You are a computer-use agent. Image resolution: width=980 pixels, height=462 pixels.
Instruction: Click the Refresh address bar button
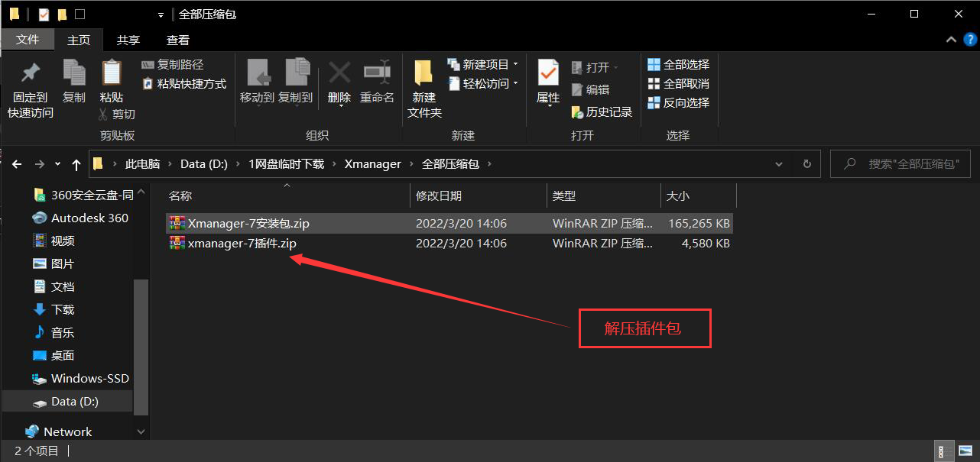[806, 164]
